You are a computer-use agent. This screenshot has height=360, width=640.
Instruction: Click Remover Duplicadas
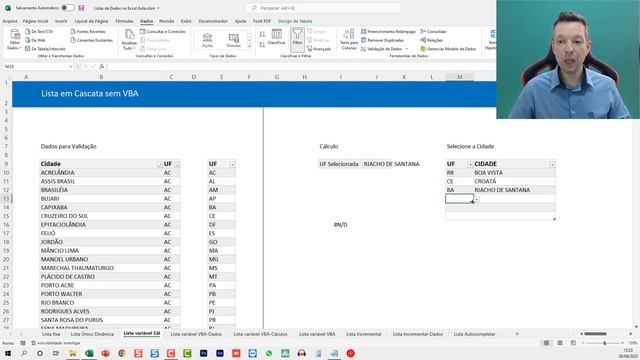point(382,40)
